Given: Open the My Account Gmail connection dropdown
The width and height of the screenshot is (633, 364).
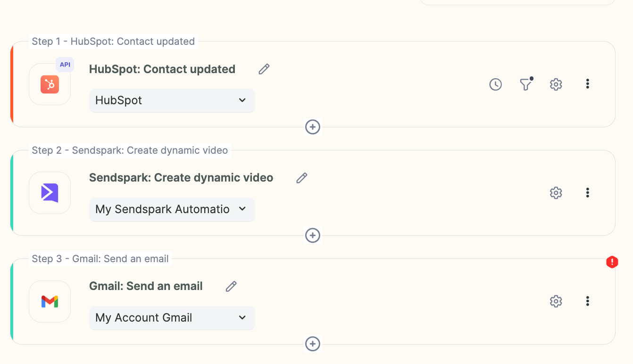Looking at the screenshot, I should tap(172, 318).
